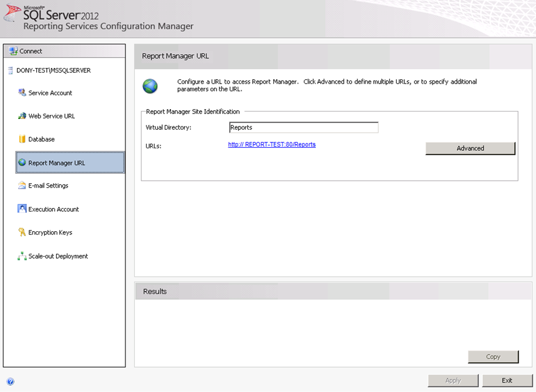Select the DONY-TEST\MSSQLSERVER server node

(x=53, y=70)
